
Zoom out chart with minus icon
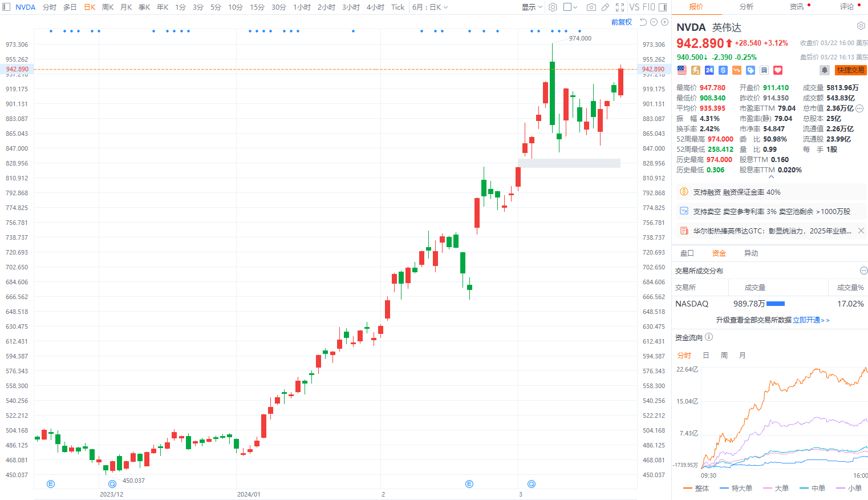click(654, 22)
